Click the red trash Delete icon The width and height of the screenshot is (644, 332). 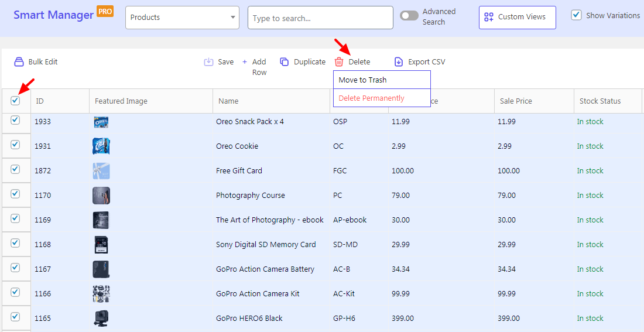(x=339, y=62)
